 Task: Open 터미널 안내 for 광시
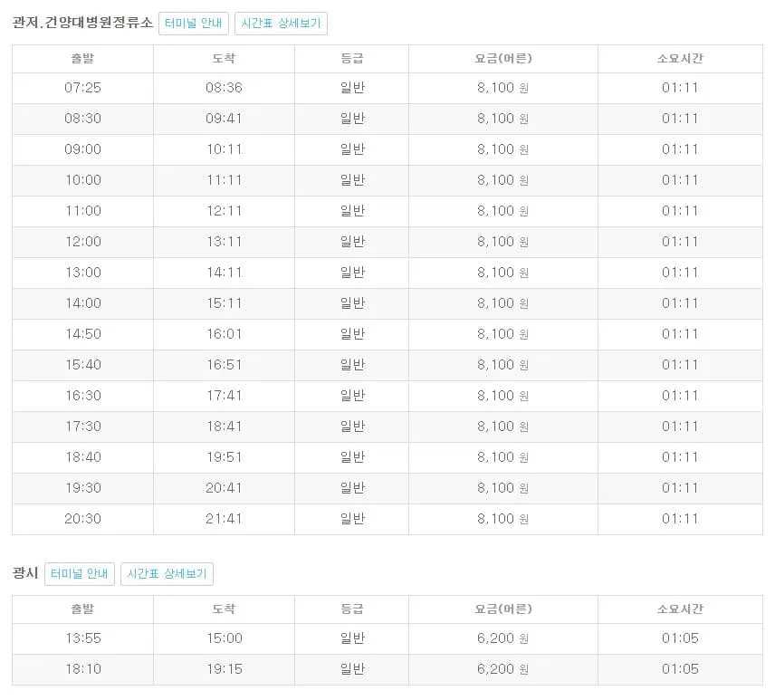[79, 573]
